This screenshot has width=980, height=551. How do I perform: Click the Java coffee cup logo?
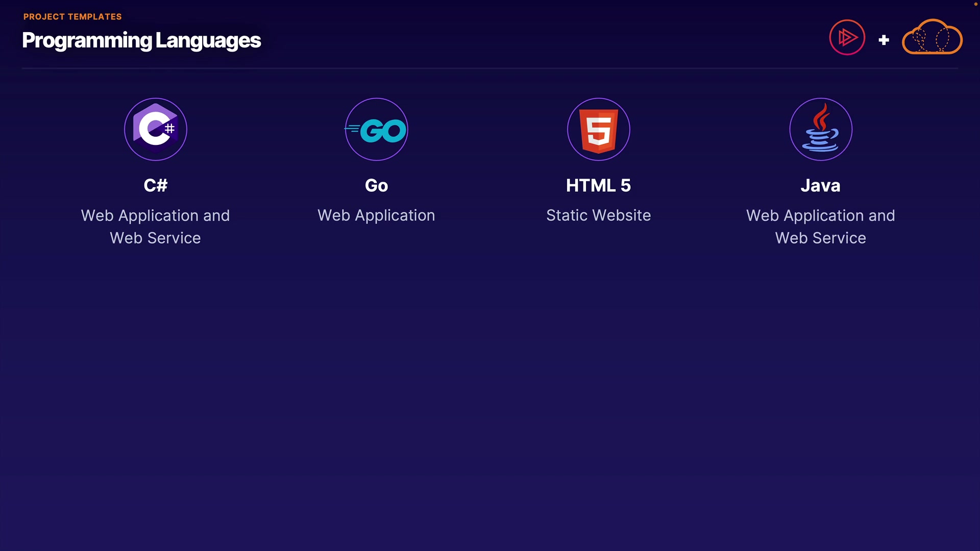coord(820,130)
